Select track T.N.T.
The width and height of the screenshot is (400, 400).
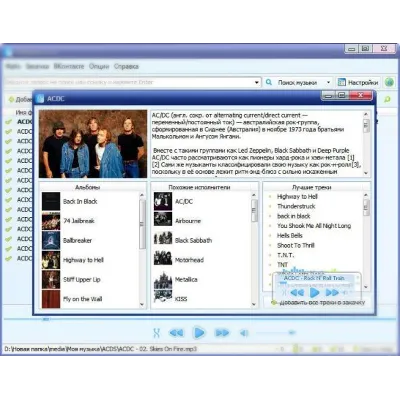coord(285,255)
